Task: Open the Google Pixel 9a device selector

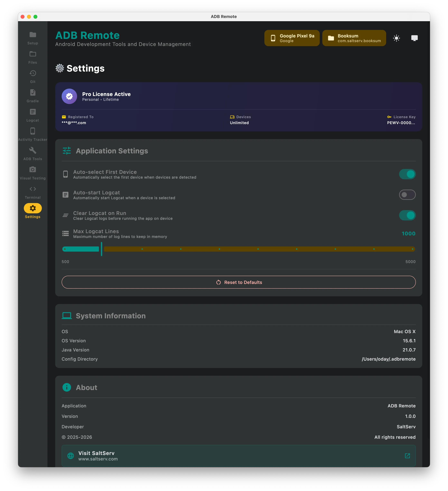Action: pos(292,38)
